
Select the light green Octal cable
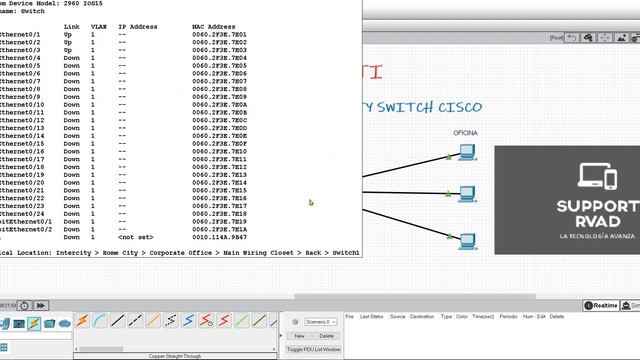coord(242,320)
